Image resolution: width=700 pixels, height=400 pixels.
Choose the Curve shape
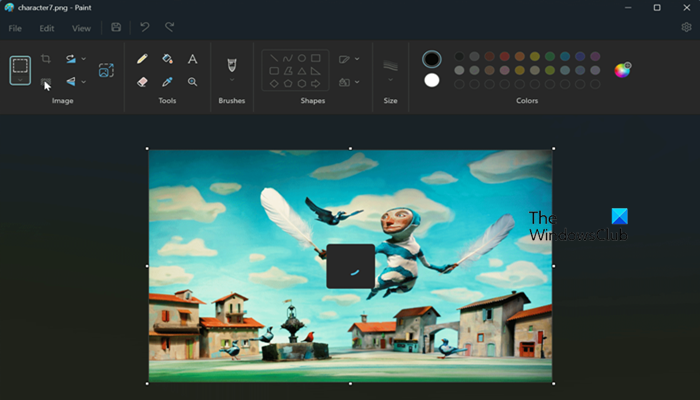(x=288, y=58)
